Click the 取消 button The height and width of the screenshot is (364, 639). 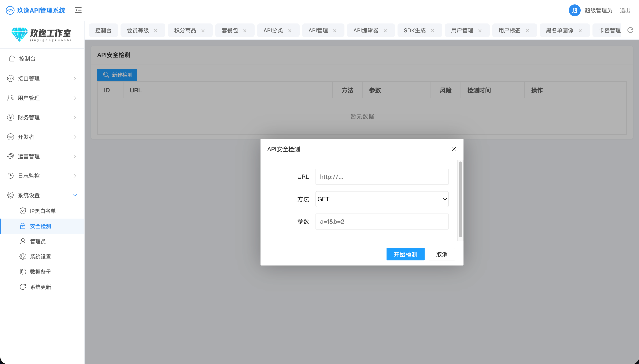pos(442,254)
